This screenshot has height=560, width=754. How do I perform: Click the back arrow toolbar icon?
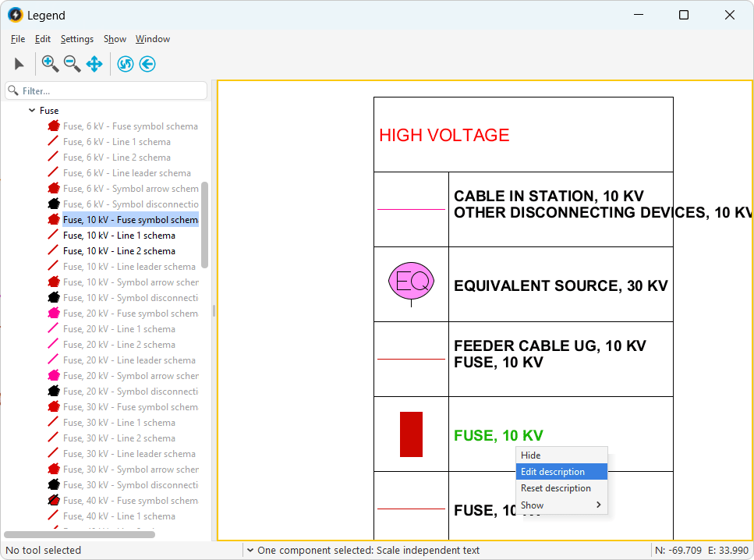tap(147, 64)
